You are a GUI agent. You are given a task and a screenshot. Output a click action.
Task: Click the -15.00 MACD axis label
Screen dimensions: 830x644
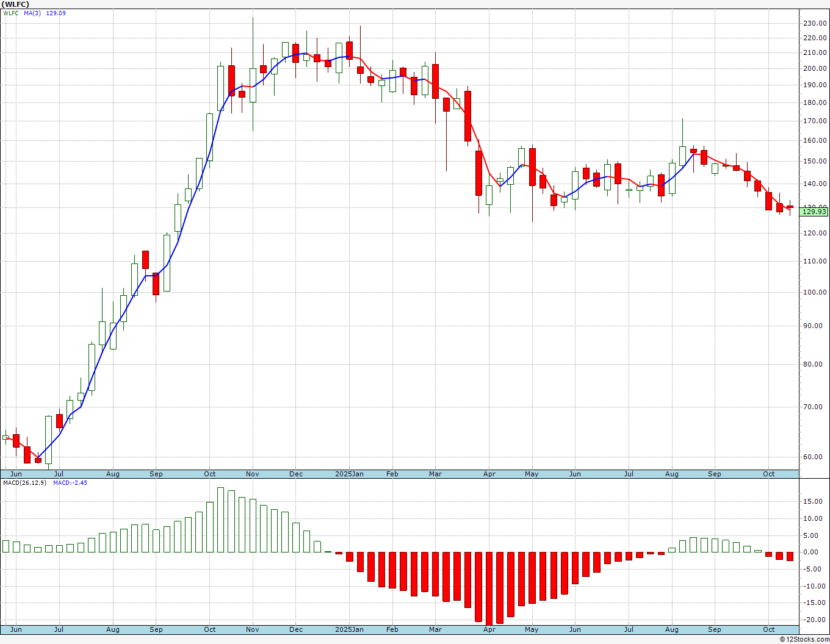pos(814,603)
